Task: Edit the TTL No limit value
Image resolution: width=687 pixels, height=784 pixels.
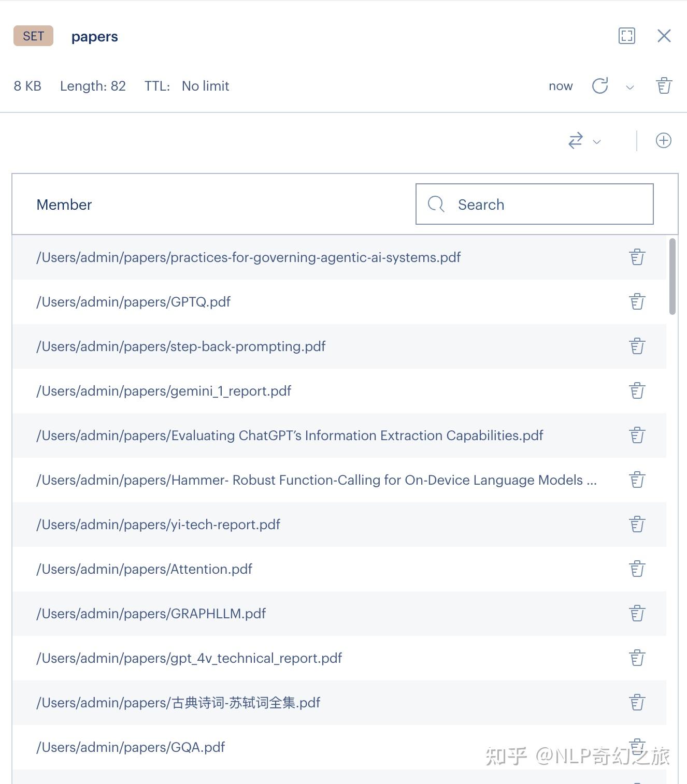Action: pos(205,86)
